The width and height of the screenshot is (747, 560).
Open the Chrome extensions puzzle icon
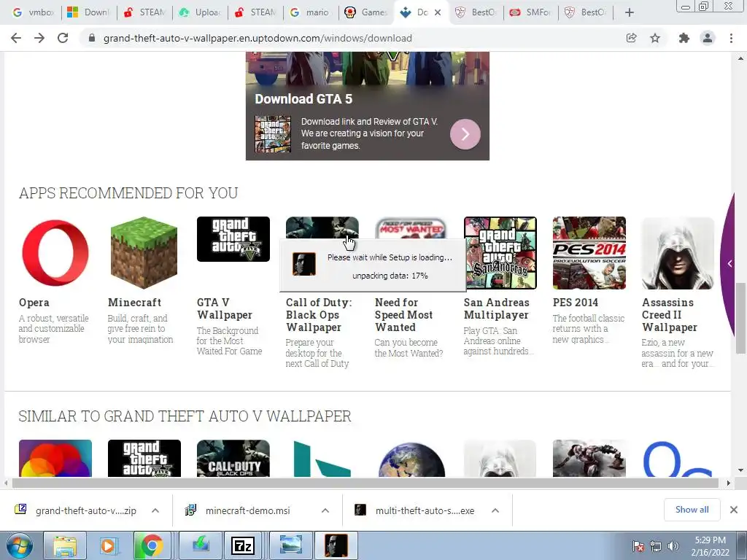(684, 38)
